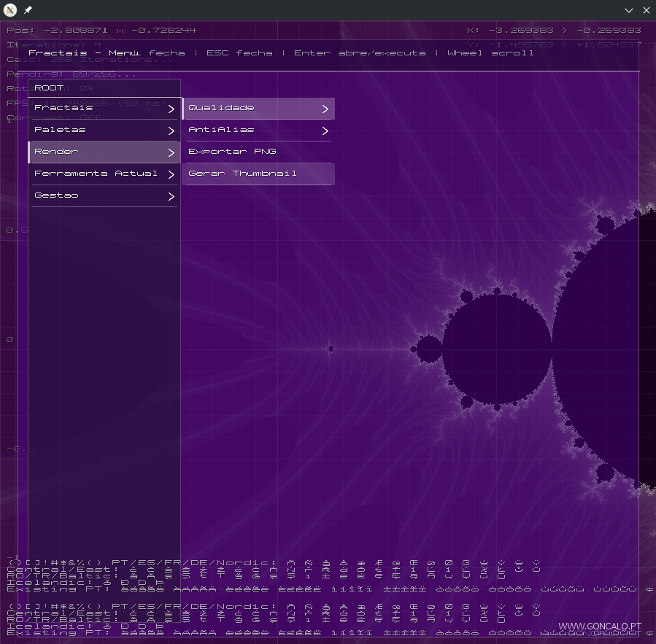Minimize the window with the down chevron
The width and height of the screenshot is (656, 644).
click(x=629, y=10)
